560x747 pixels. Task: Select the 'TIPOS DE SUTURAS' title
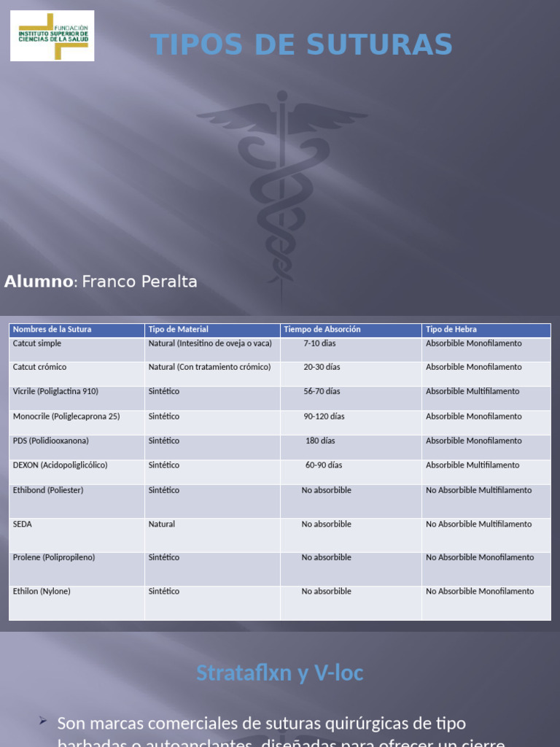click(301, 45)
